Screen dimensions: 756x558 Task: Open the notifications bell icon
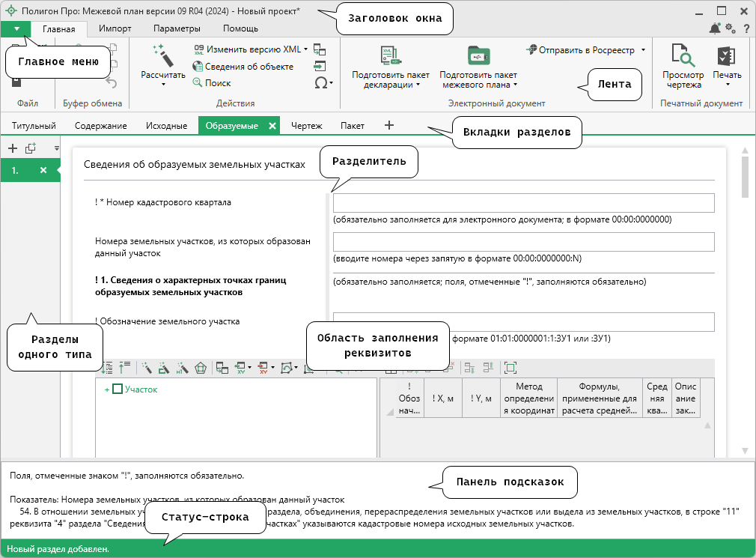click(715, 28)
